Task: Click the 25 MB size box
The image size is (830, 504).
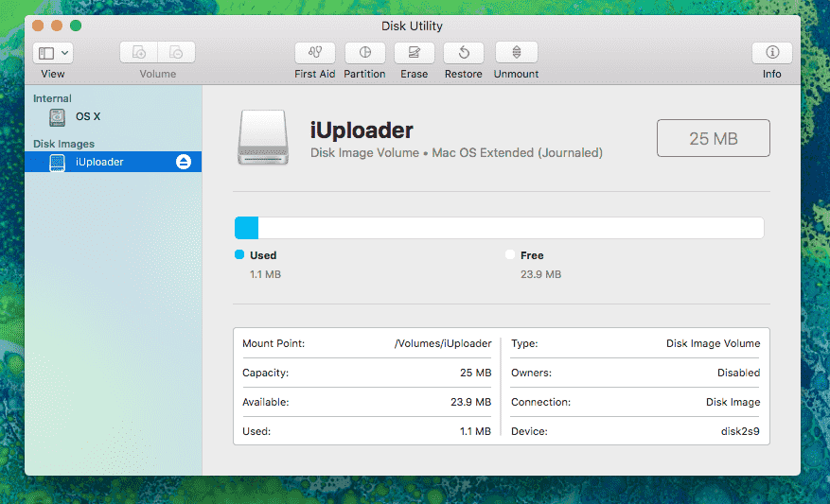Action: (x=714, y=138)
